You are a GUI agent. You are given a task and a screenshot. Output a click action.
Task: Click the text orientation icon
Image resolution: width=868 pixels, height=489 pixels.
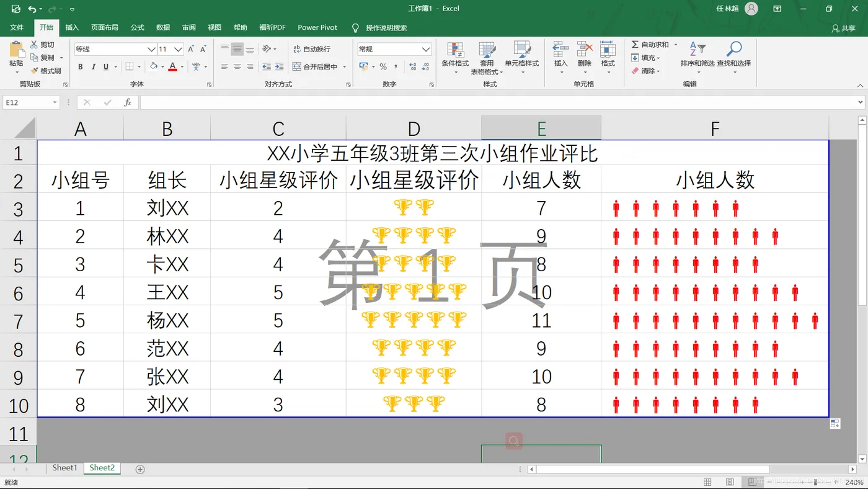(267, 49)
